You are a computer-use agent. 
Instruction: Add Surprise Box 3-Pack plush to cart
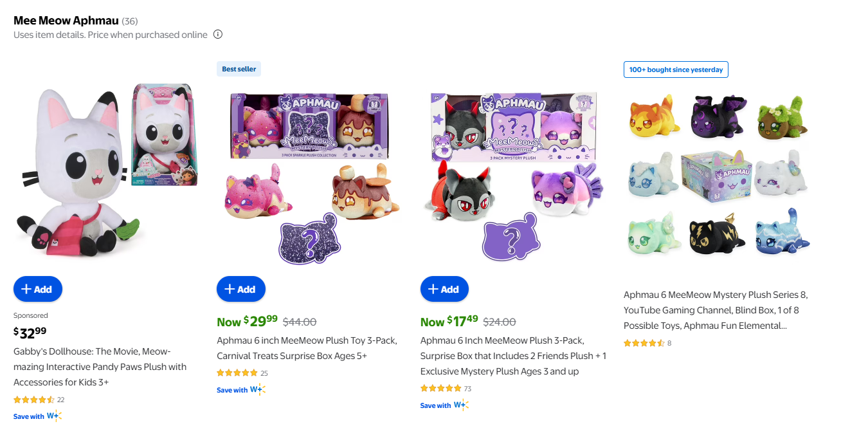[444, 289]
